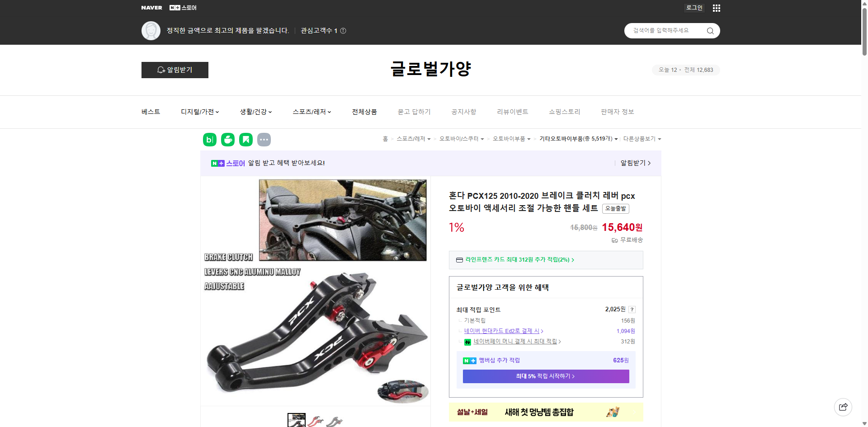Open the Naver apps grid icon

pyautogui.click(x=716, y=8)
